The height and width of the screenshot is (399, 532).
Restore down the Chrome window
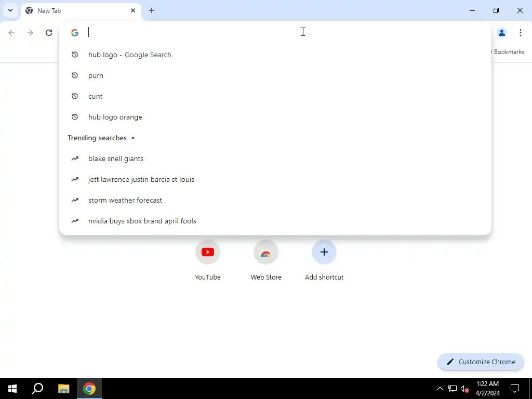(496, 10)
